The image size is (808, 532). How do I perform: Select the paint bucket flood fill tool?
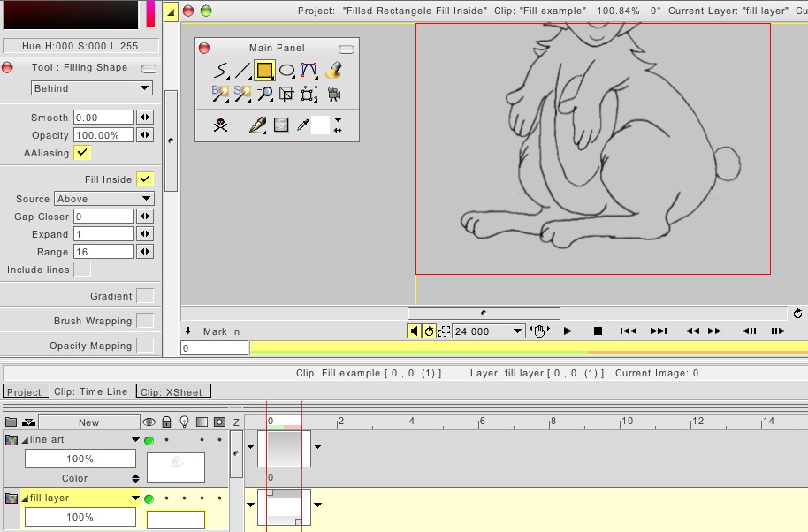tap(334, 70)
